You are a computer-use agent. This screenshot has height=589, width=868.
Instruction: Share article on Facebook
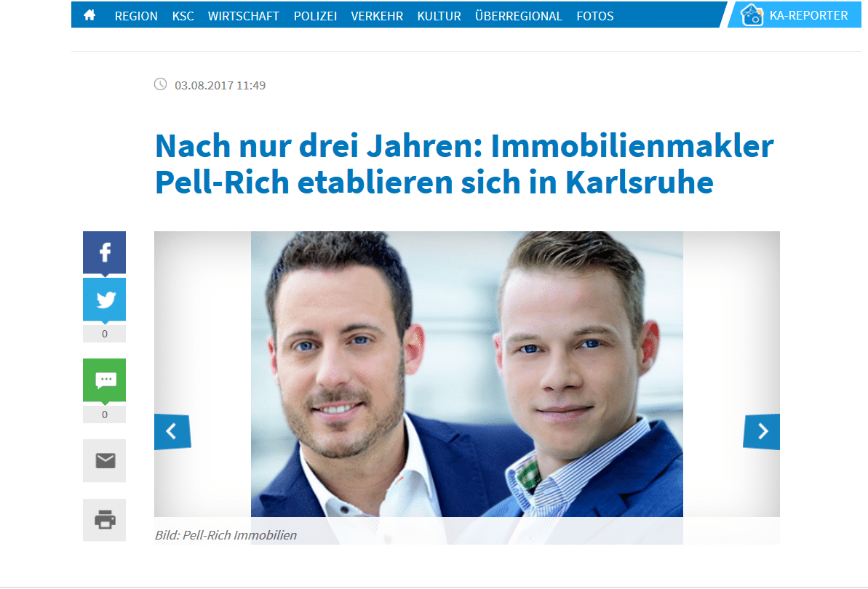pos(105,252)
